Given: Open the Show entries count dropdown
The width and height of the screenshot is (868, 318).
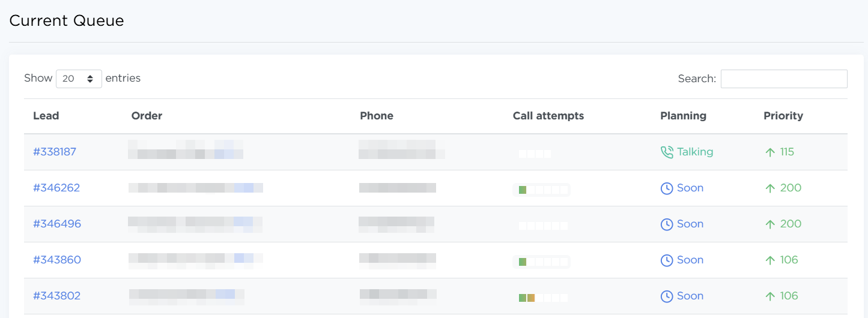Looking at the screenshot, I should [x=79, y=79].
